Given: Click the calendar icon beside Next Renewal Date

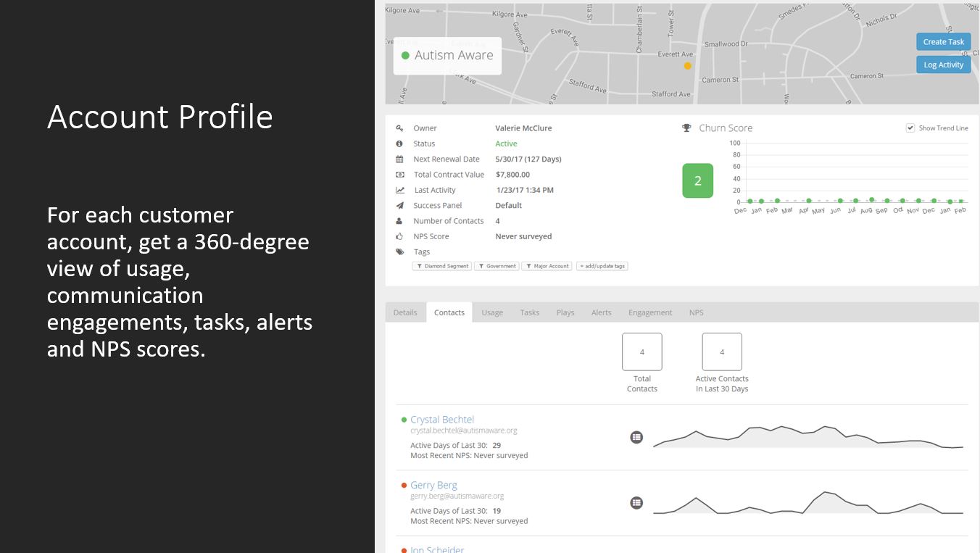Looking at the screenshot, I should click(x=399, y=159).
